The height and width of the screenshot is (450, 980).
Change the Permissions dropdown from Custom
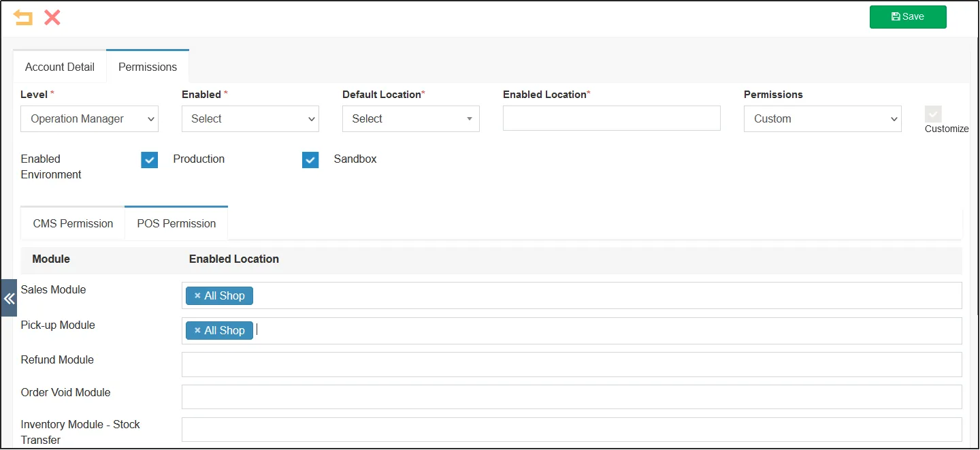point(822,118)
